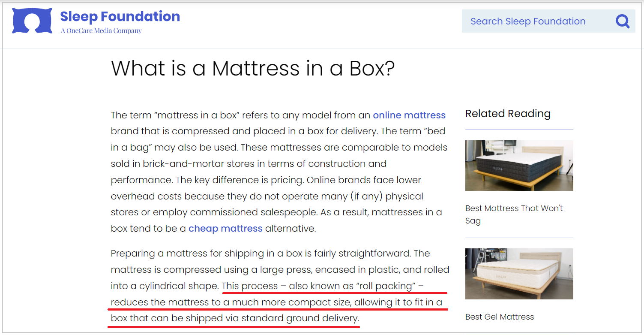The height and width of the screenshot is (335, 644).
Task: Follow the "cheap mattress" hyperlink
Action: tap(225, 229)
